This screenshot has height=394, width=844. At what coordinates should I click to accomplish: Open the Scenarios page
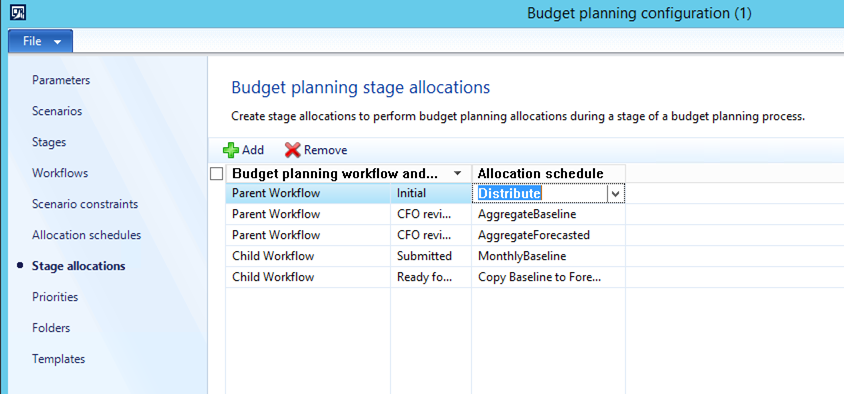tap(57, 111)
